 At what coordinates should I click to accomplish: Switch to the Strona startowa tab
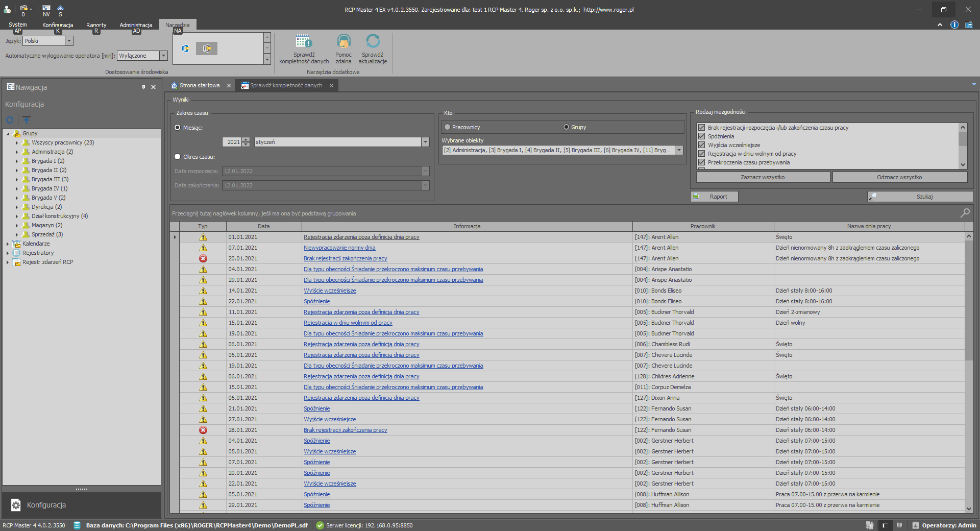tap(199, 85)
